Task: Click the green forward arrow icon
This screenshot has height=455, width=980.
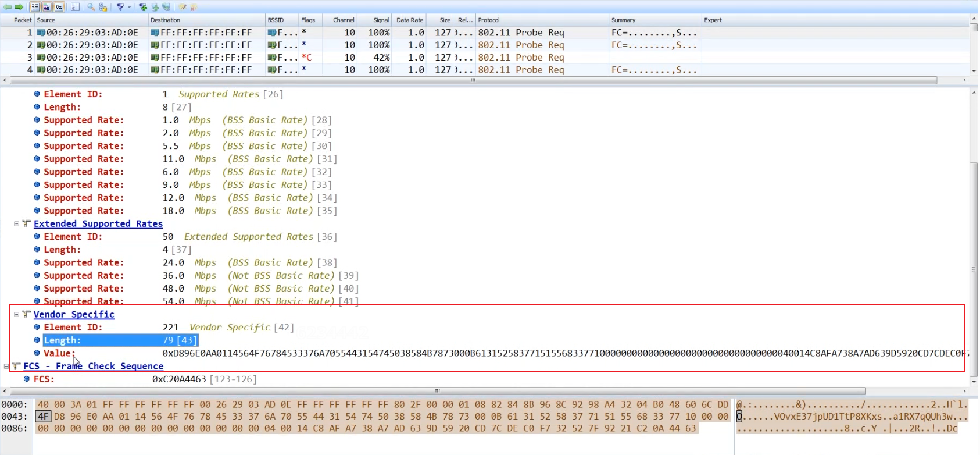Action: 19,7
